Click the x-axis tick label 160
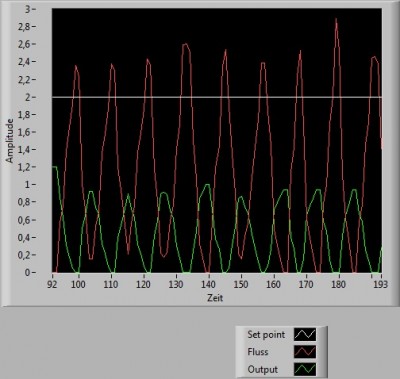The height and width of the screenshot is (379, 400). point(273,284)
